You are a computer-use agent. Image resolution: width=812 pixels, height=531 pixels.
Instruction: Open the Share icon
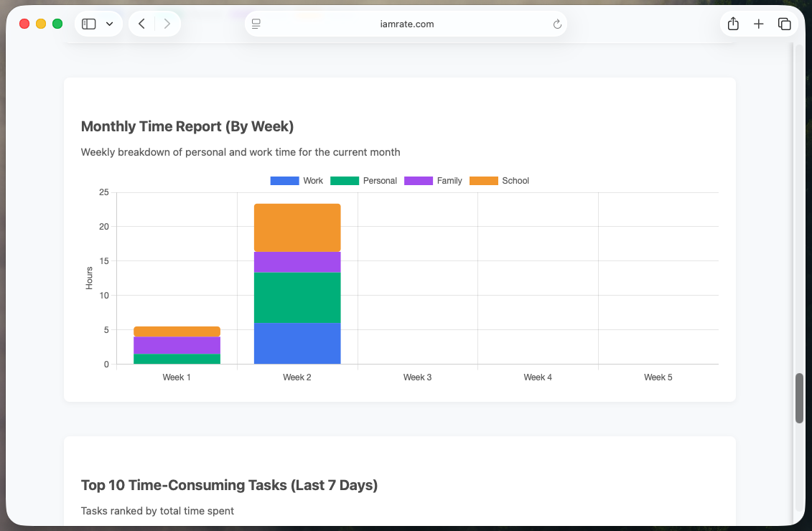click(x=733, y=23)
